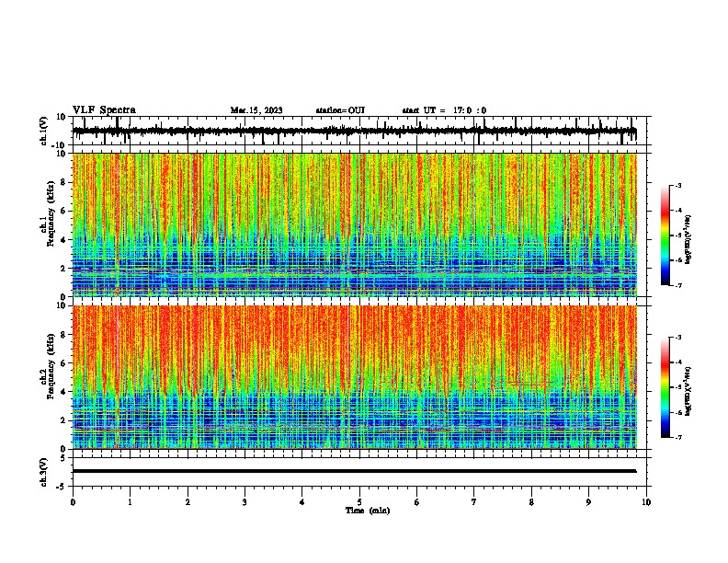Click the ch.1 spectrogram plot
The image size is (728, 563).
tap(354, 224)
